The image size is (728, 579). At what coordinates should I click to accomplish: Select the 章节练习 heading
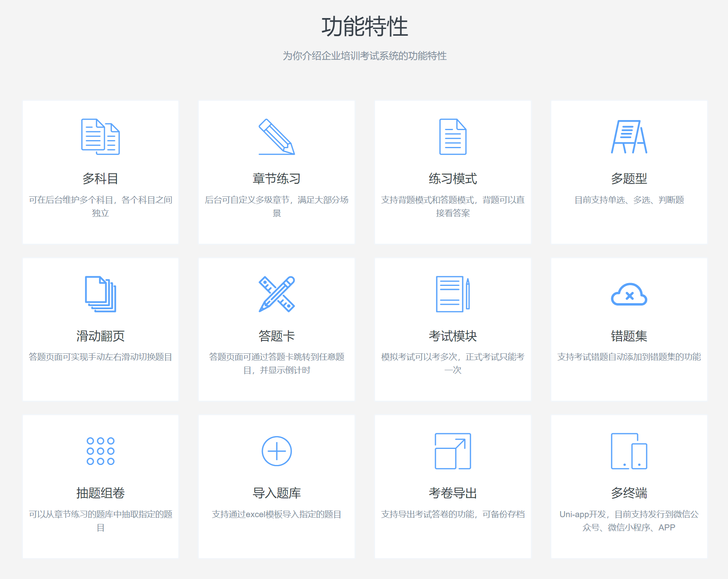click(x=277, y=178)
